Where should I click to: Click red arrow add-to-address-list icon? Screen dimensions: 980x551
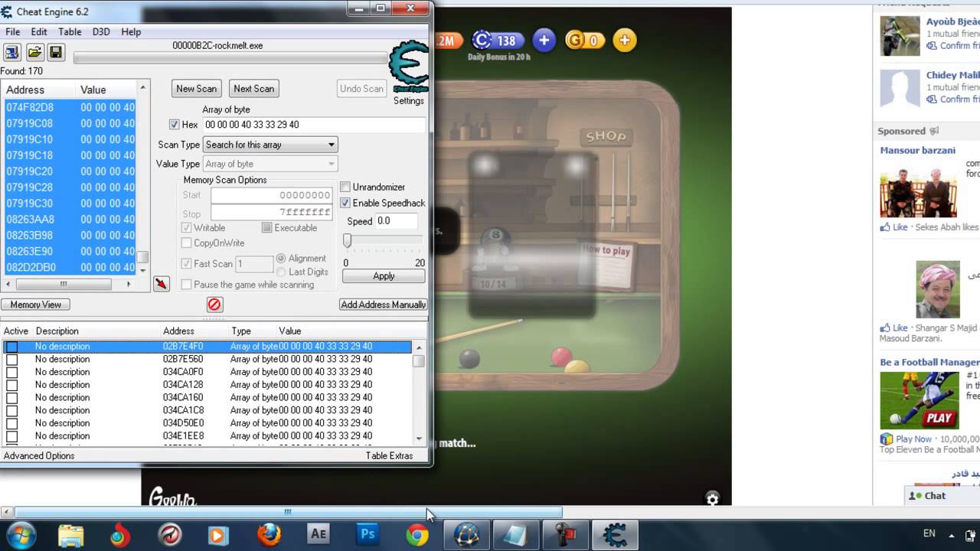coord(161,284)
